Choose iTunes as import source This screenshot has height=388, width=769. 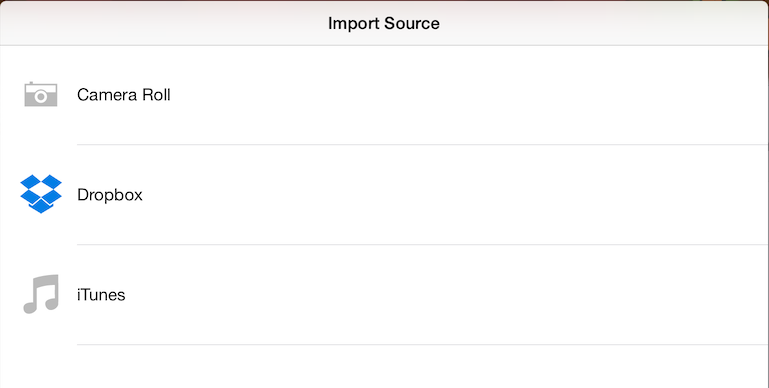click(384, 295)
